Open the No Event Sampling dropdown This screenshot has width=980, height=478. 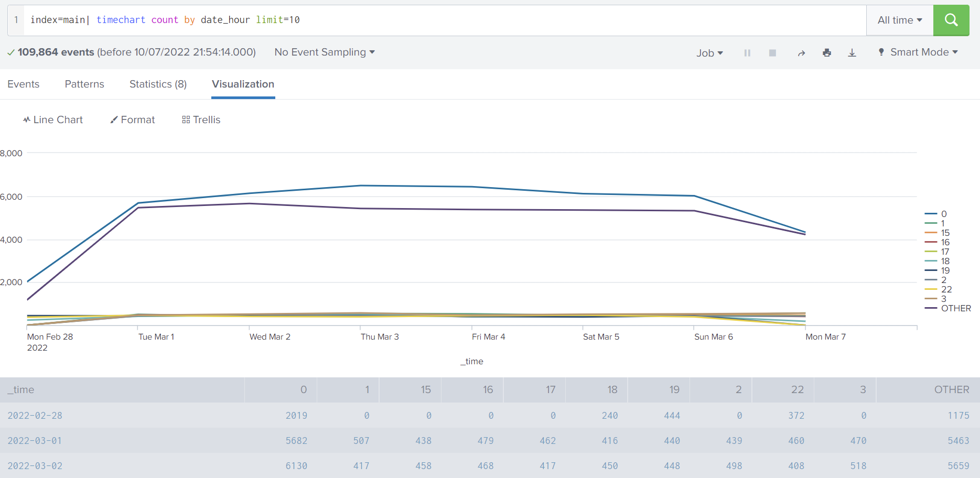point(324,52)
